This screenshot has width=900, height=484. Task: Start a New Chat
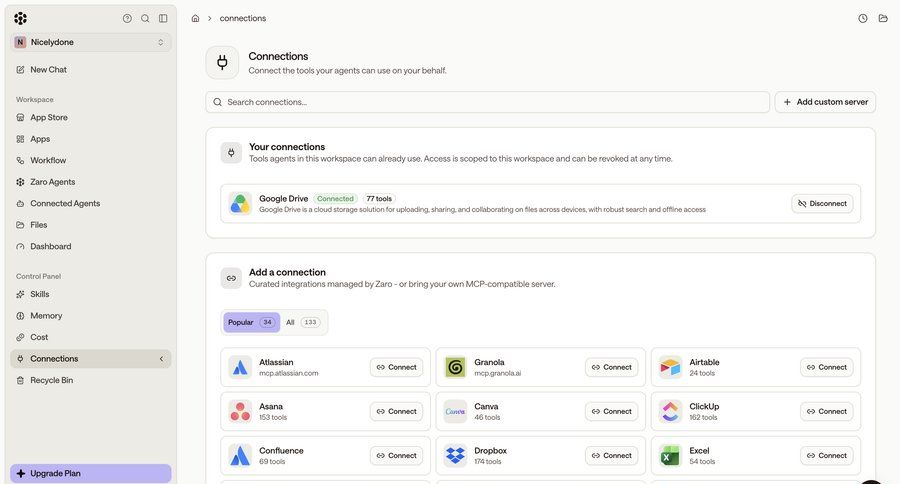point(91,69)
